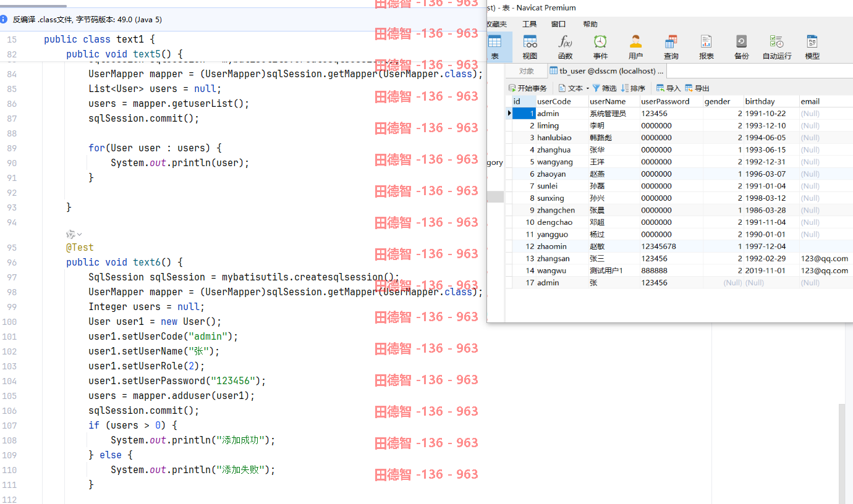Image resolution: width=853 pixels, height=504 pixels.
Task: Open the 函数 (Function) icon in Navicat
Action: point(565,47)
